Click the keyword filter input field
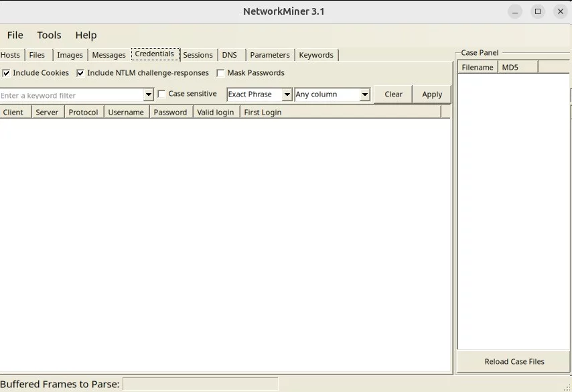Image resolution: width=572 pixels, height=392 pixels. coord(71,95)
